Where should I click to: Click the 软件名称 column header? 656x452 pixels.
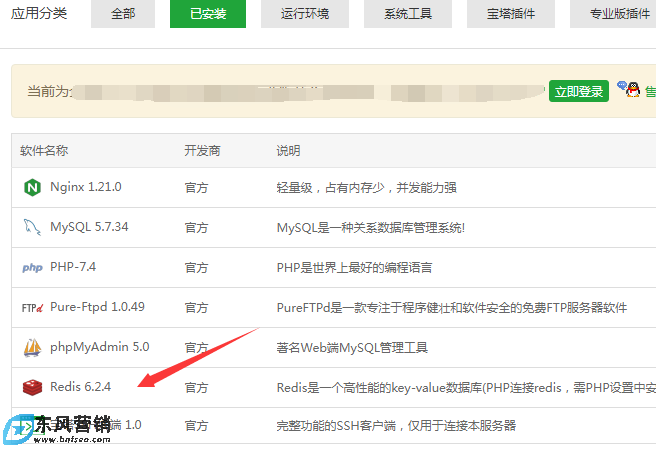tap(44, 150)
